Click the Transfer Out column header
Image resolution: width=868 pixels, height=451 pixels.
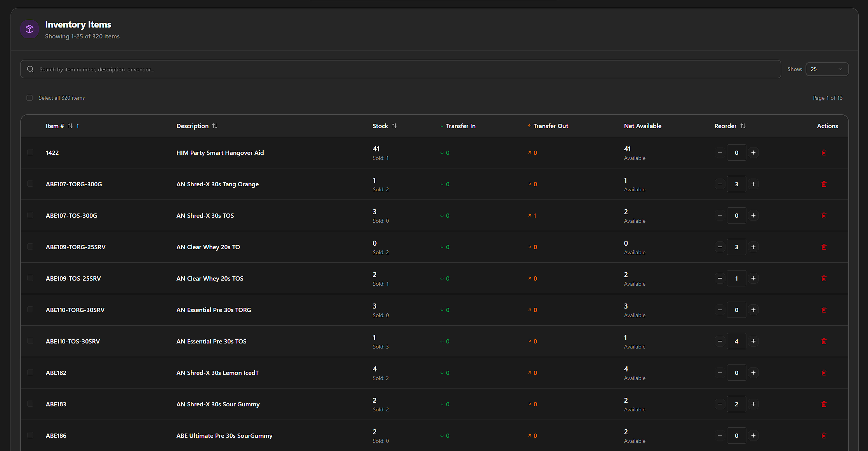[x=548, y=126]
